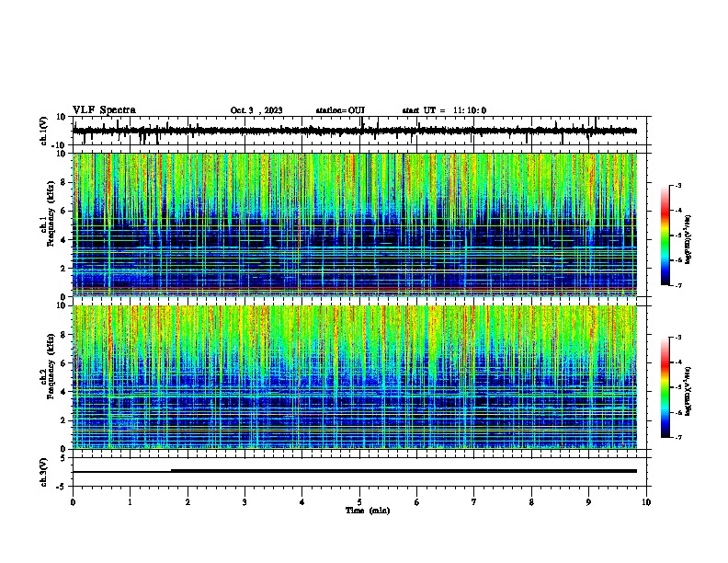Click the ch.2 spectrogram plot
Screen dimensions: 728x563
point(355,377)
